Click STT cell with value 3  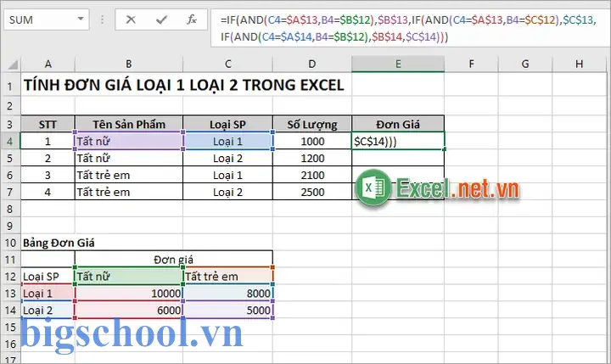[x=48, y=175]
